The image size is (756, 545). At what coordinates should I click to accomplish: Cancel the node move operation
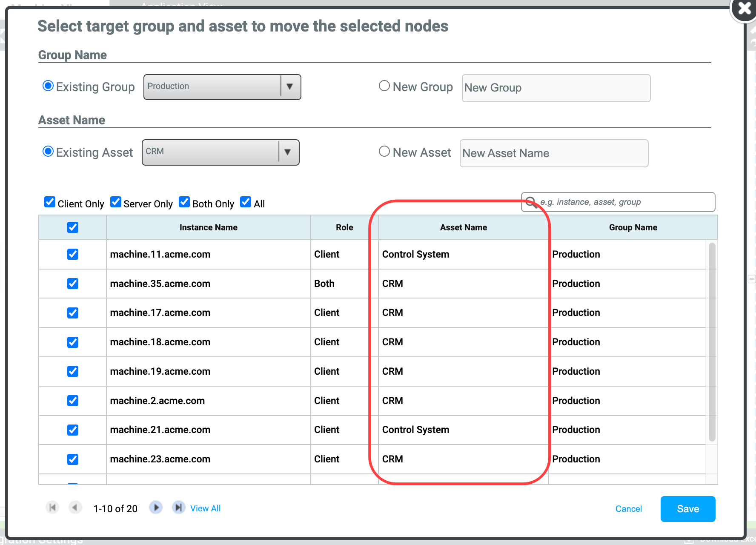tap(629, 508)
